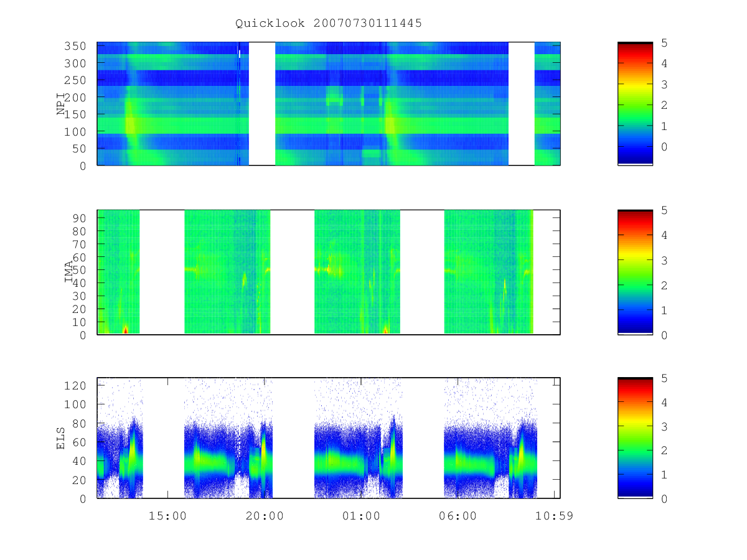
Task: Click the 10:59 end time label
Action: (555, 516)
